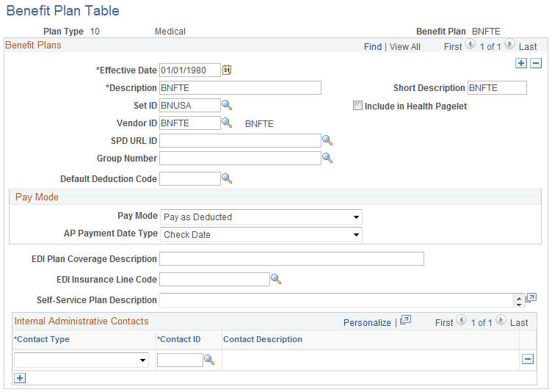Image resolution: width=552 pixels, height=392 pixels.
Task: Click the Vendor ID field
Action: pos(190,123)
